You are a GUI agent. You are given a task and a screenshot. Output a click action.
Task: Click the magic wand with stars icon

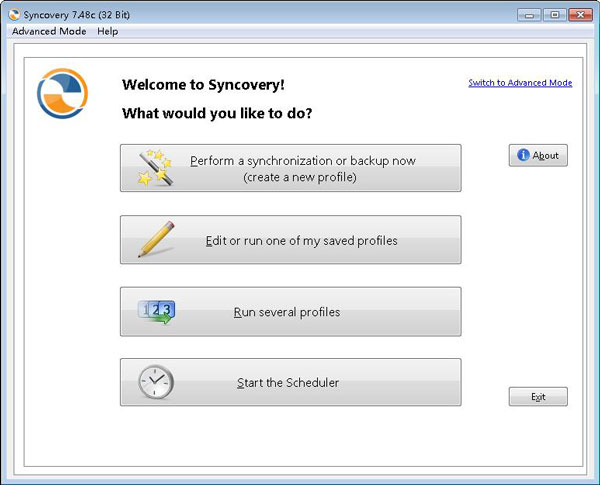[x=155, y=168]
